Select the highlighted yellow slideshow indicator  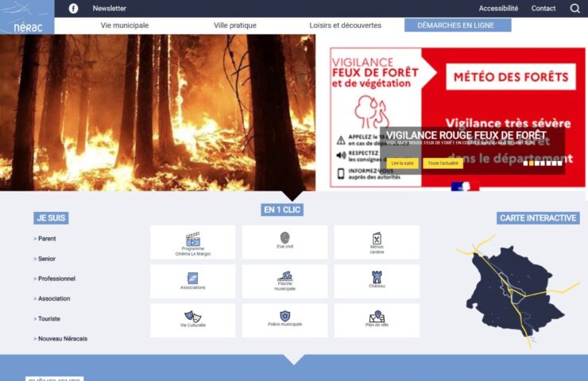click(531, 164)
